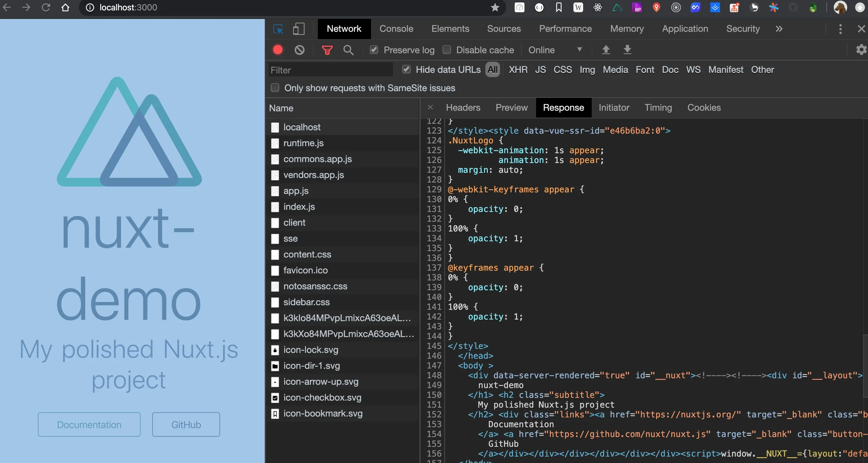Screen dimensions: 868x463
Task: Open the Dropbox-style extension icon
Action: [715, 7]
